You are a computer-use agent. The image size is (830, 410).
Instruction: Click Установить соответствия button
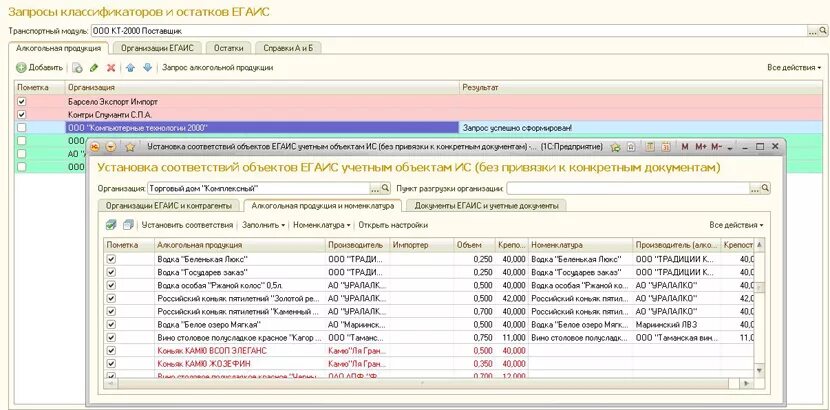pos(187,225)
